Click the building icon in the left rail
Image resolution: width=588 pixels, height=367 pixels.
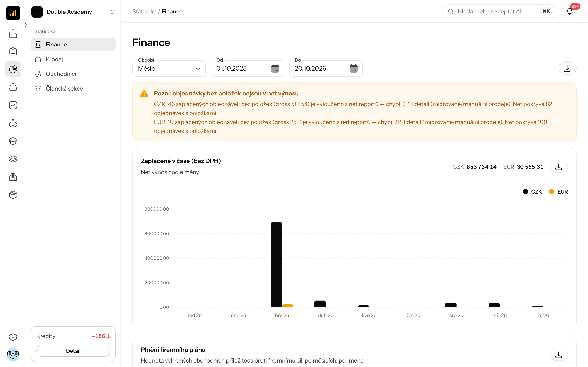coord(13,177)
